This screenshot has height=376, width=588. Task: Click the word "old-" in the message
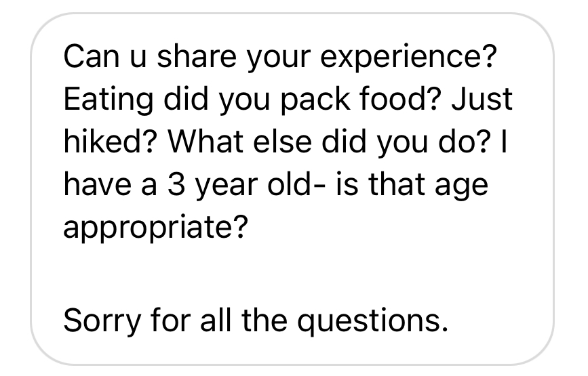point(288,184)
